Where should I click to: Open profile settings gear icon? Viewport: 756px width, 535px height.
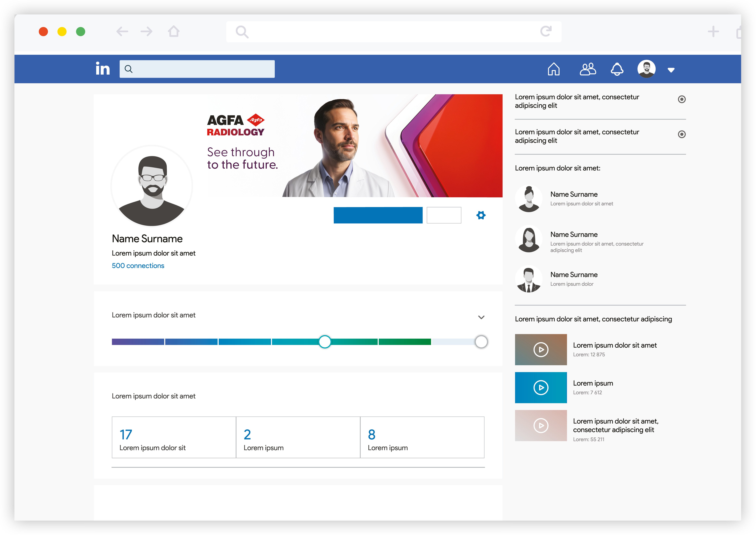pos(481,215)
